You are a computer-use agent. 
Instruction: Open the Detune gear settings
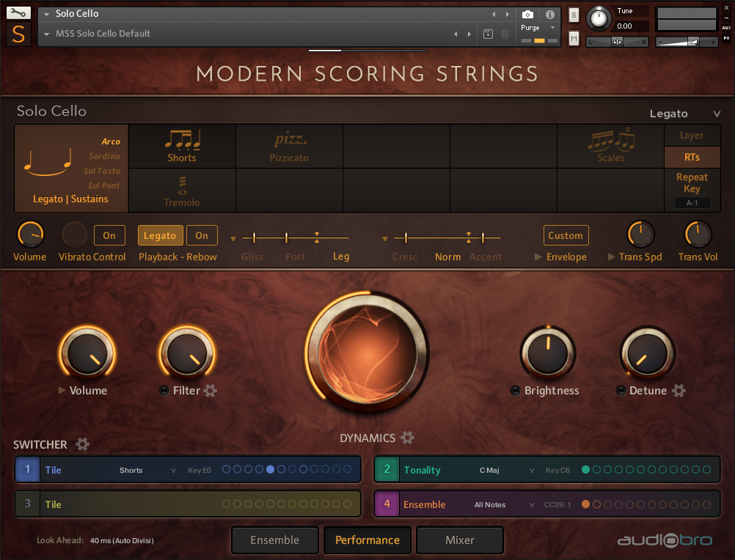click(x=679, y=391)
